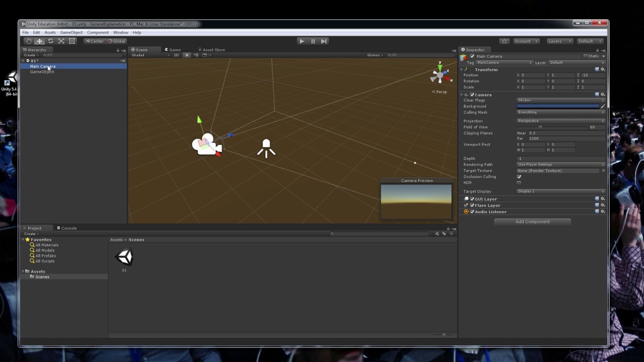Open the Shaded draw mode dropdown
Screen dimensions: 644x362
click(150, 55)
